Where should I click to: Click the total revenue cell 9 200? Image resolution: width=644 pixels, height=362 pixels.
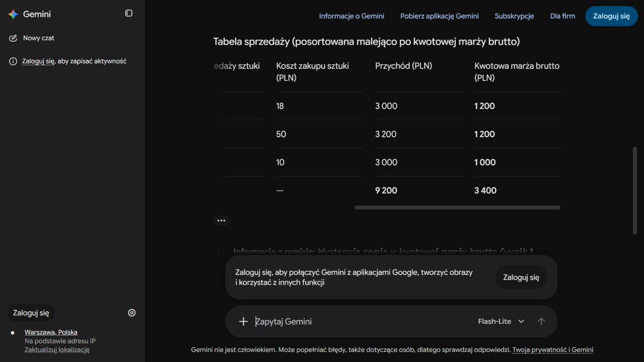click(x=386, y=191)
